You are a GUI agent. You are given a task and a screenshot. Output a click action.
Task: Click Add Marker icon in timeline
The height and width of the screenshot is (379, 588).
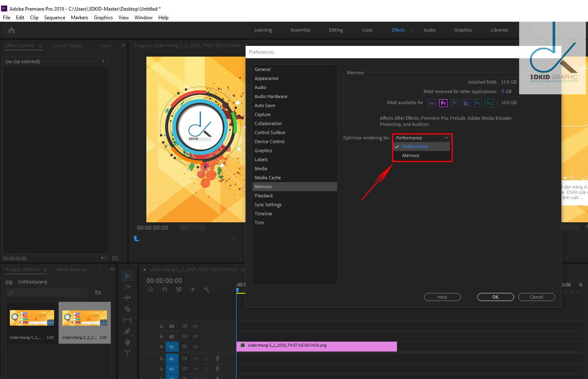(193, 290)
